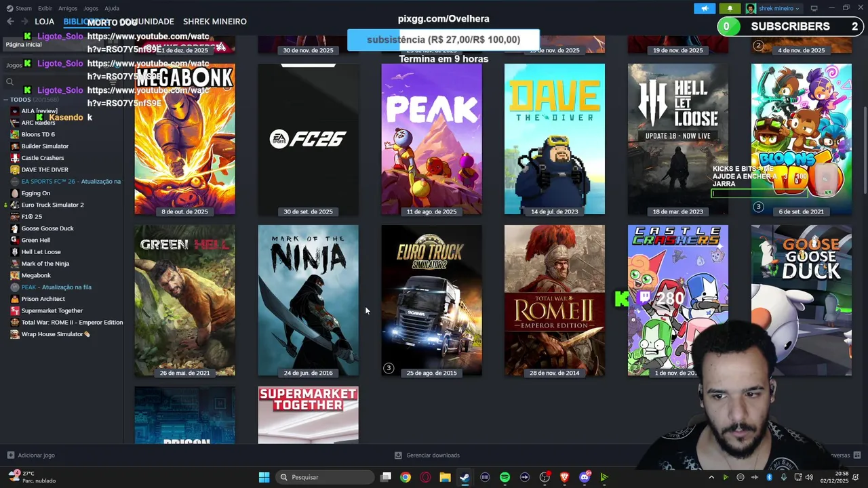The width and height of the screenshot is (868, 488).
Task: Open the SHREK MINEIRO profile tab
Action: coord(214,22)
